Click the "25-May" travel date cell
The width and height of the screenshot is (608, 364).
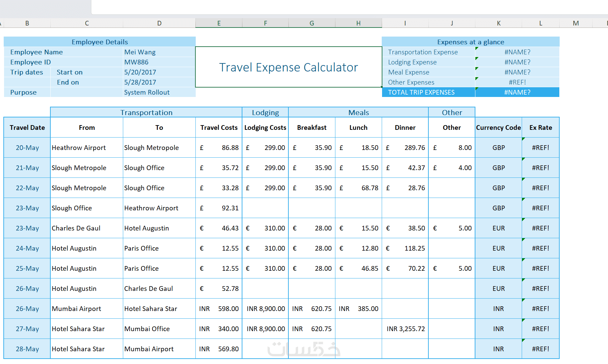[x=27, y=268]
